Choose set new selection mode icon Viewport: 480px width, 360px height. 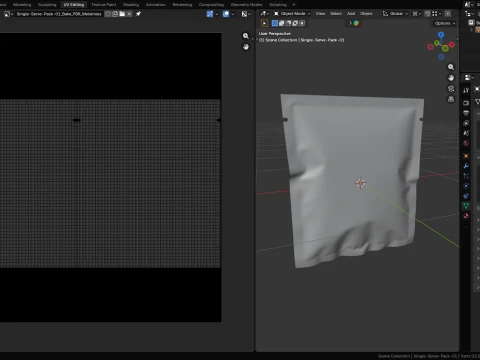tap(275, 23)
